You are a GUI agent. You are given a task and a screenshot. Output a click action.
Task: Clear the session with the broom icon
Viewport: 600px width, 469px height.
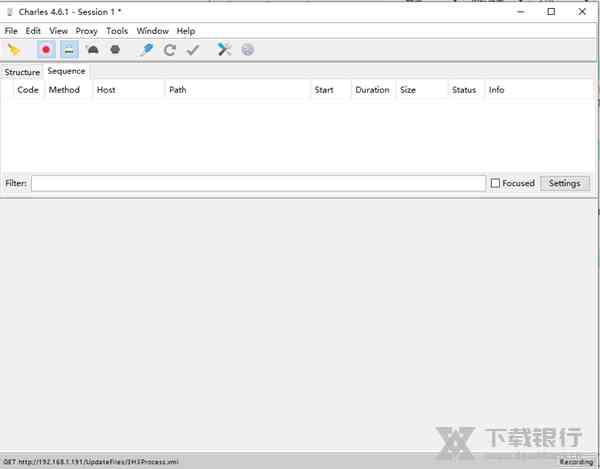14,50
